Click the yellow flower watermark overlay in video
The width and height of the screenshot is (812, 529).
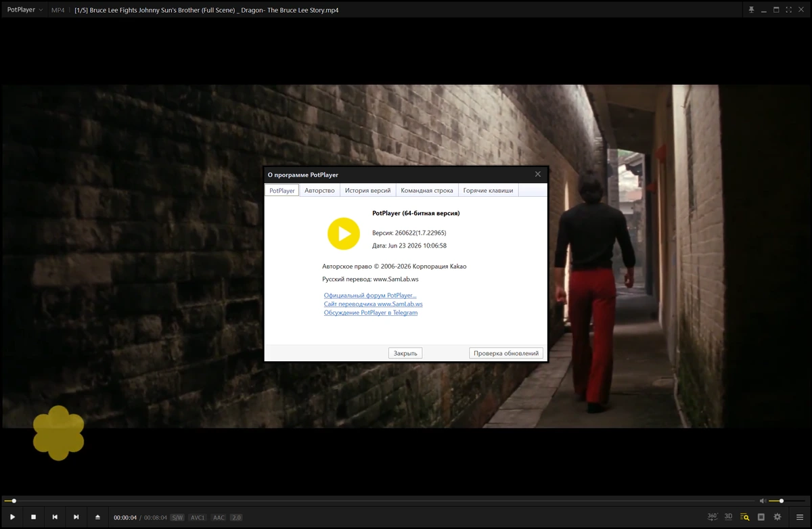(x=59, y=433)
